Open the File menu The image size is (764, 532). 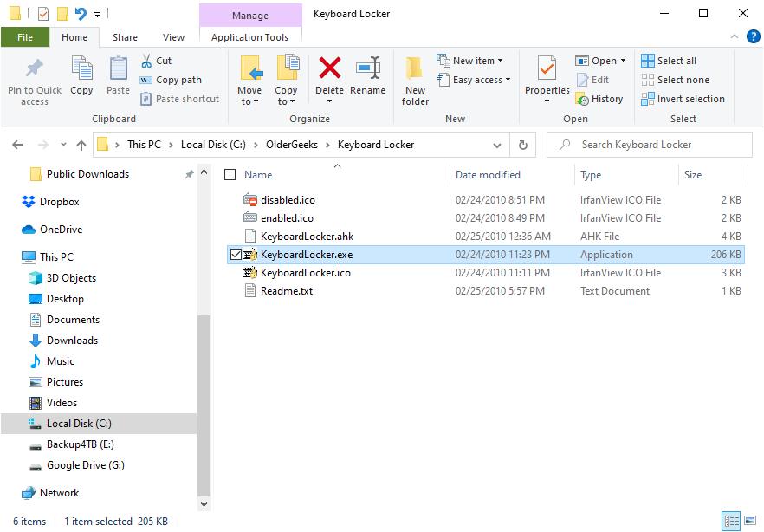25,37
